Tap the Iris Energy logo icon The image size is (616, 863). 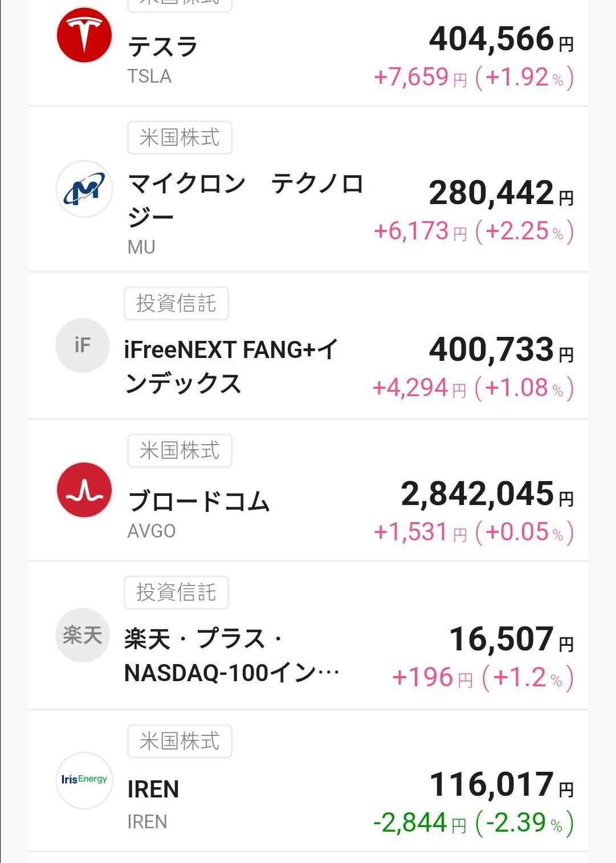pyautogui.click(x=84, y=779)
